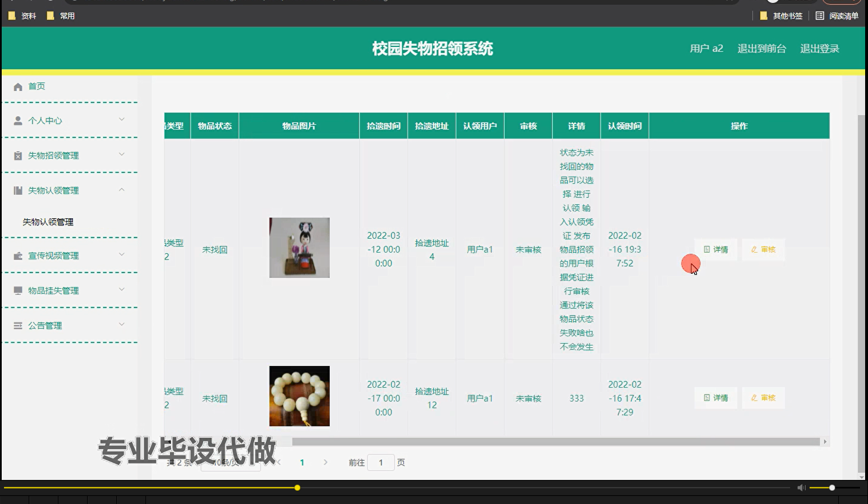This screenshot has width=868, height=504.
Task: Open the 阅读清单 reading list
Action: [838, 15]
